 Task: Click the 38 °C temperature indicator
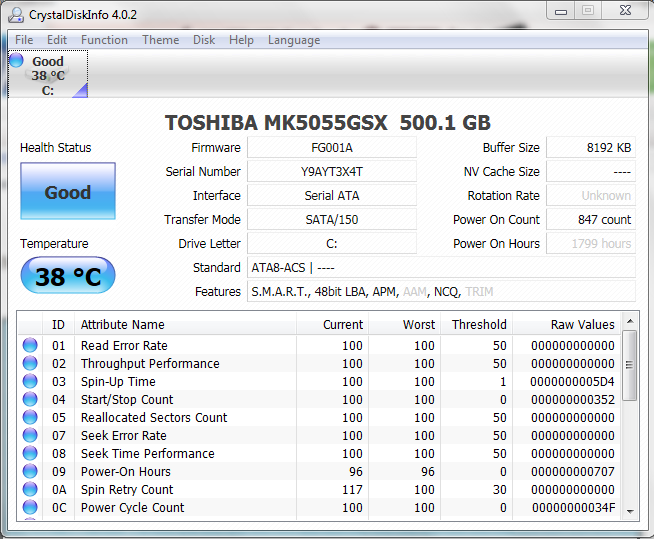pyautogui.click(x=68, y=275)
